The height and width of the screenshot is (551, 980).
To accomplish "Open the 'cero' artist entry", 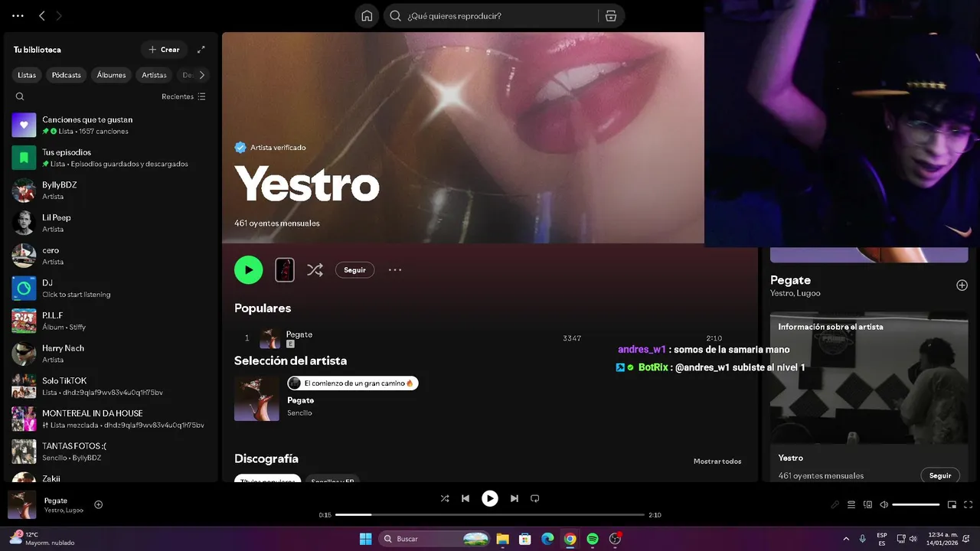I will click(111, 256).
